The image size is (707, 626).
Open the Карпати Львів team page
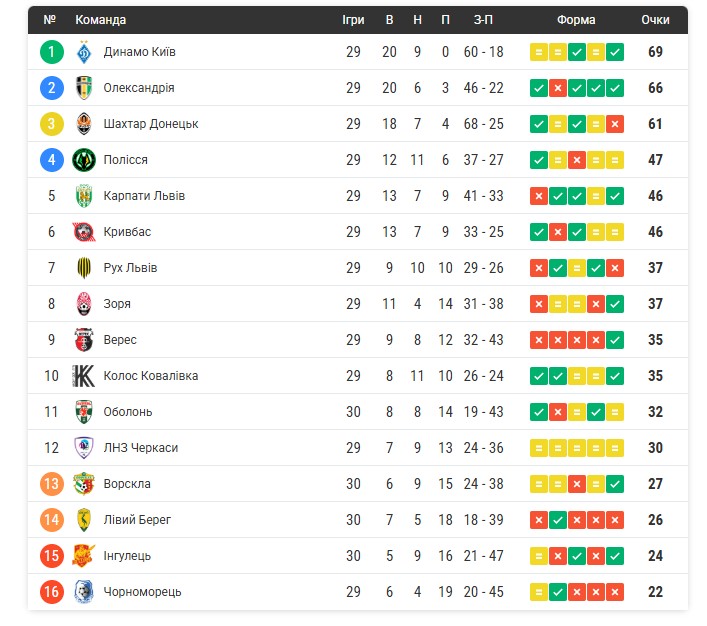coord(144,196)
